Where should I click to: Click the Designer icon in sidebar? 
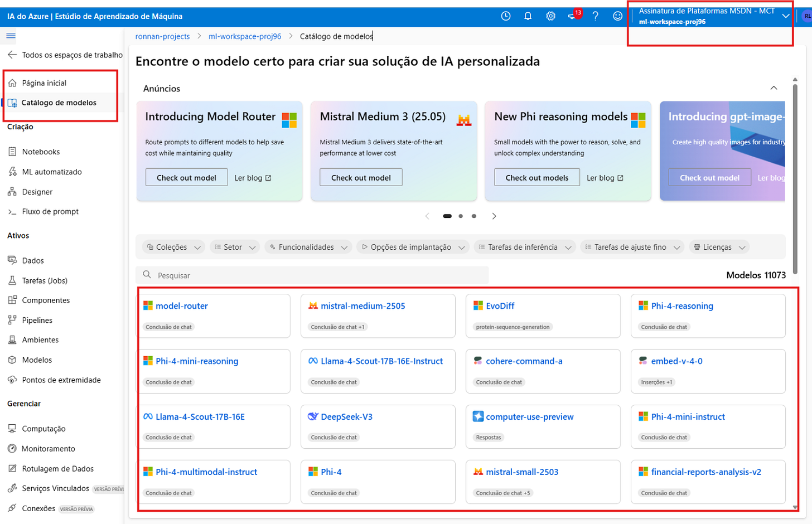[x=12, y=192]
